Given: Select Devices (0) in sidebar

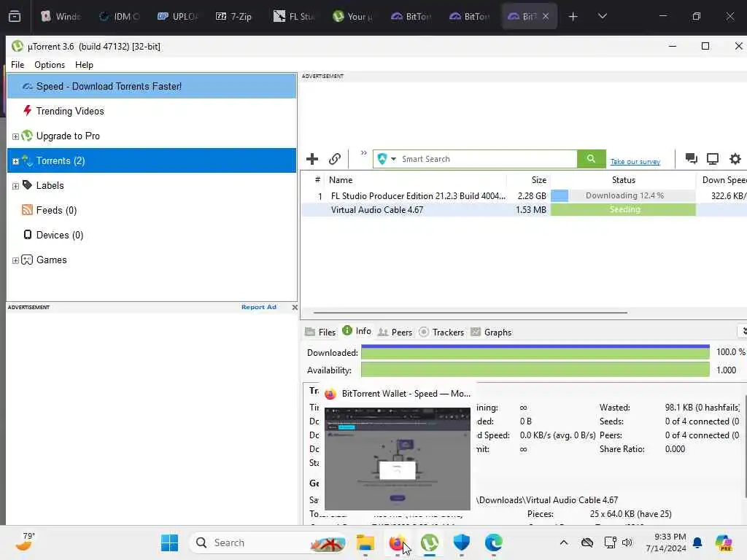Looking at the screenshot, I should 152,235.
